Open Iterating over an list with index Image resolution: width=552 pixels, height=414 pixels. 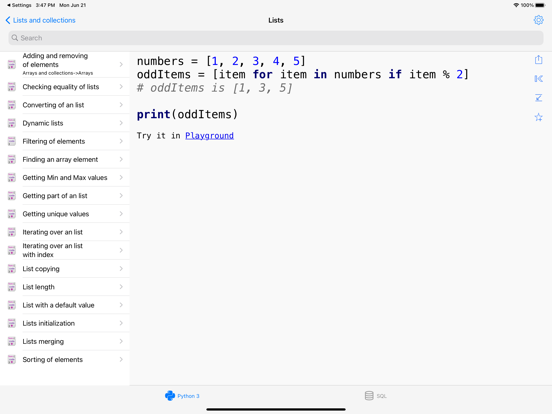pyautogui.click(x=65, y=250)
